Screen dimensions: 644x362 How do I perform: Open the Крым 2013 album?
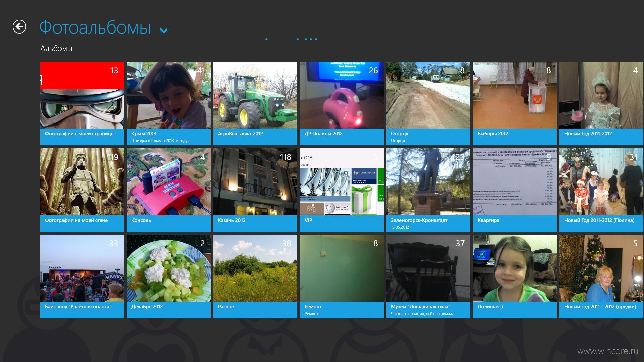(x=169, y=103)
